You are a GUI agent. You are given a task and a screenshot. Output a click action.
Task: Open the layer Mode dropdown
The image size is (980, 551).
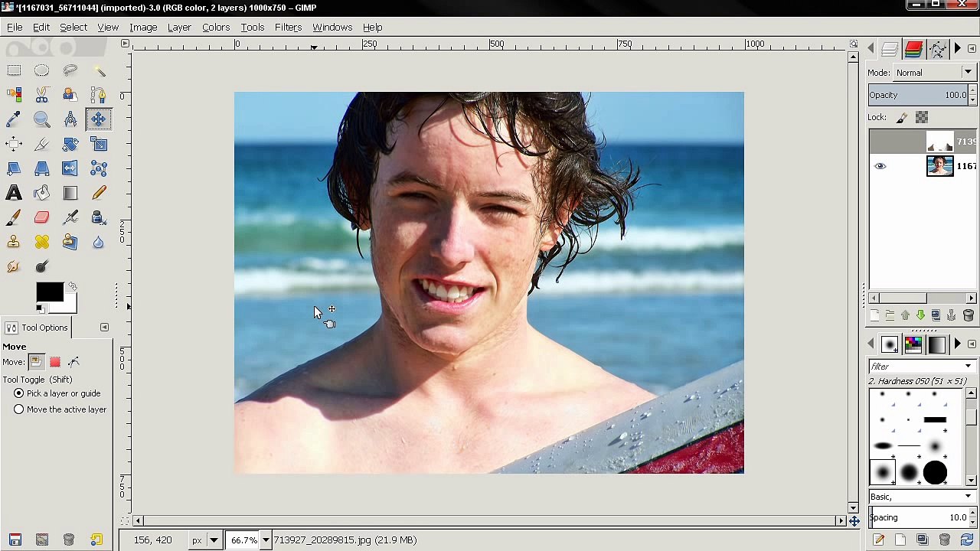pyautogui.click(x=934, y=73)
